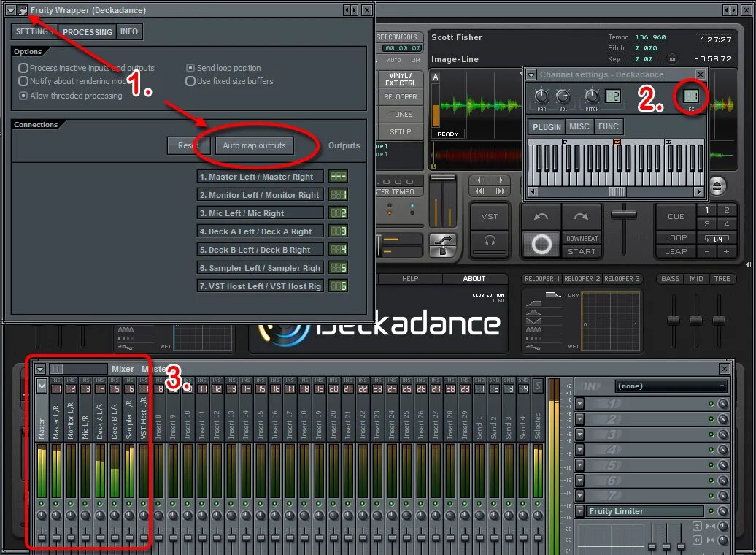Click the Auto map outputs button
Viewport: 756px width, 555px height.
[255, 145]
